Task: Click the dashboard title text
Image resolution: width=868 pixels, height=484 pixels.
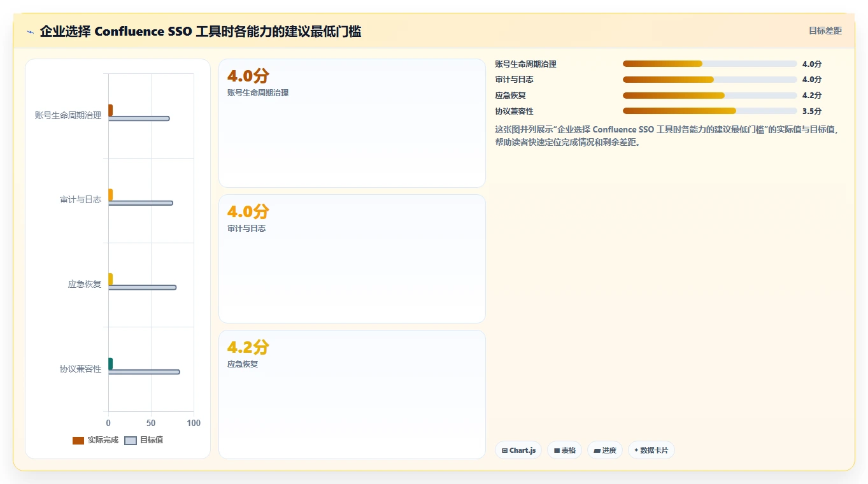Action: point(201,31)
